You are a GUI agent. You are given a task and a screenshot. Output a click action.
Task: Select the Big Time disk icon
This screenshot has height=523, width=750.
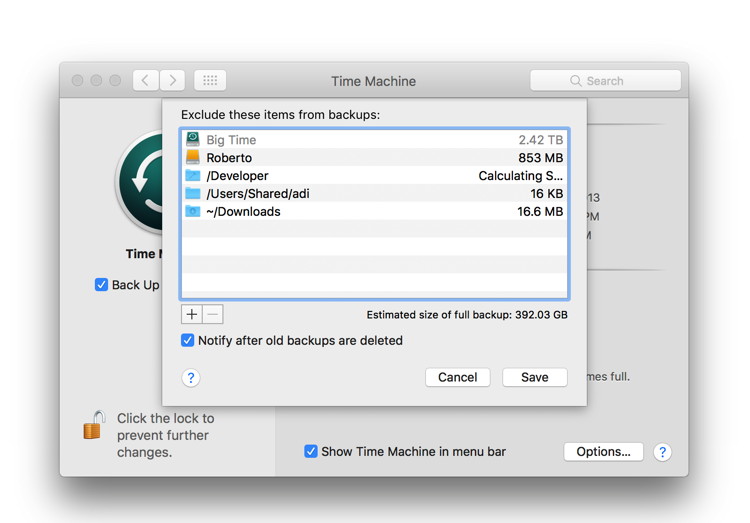pyautogui.click(x=193, y=139)
